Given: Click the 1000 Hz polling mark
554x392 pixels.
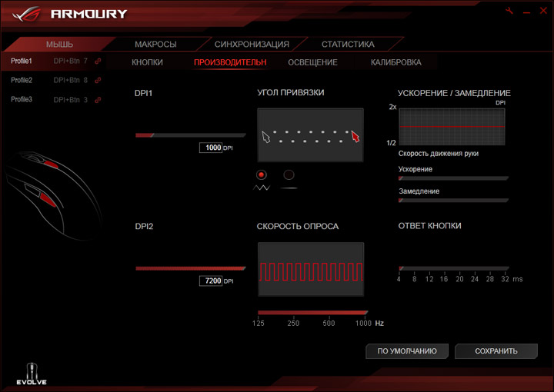Looking at the screenshot, I should 363,323.
